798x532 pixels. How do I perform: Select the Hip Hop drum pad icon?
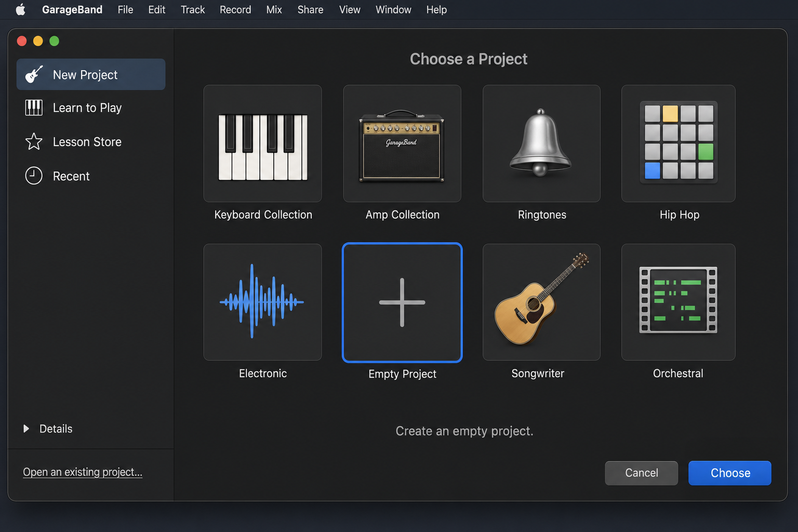tap(679, 143)
